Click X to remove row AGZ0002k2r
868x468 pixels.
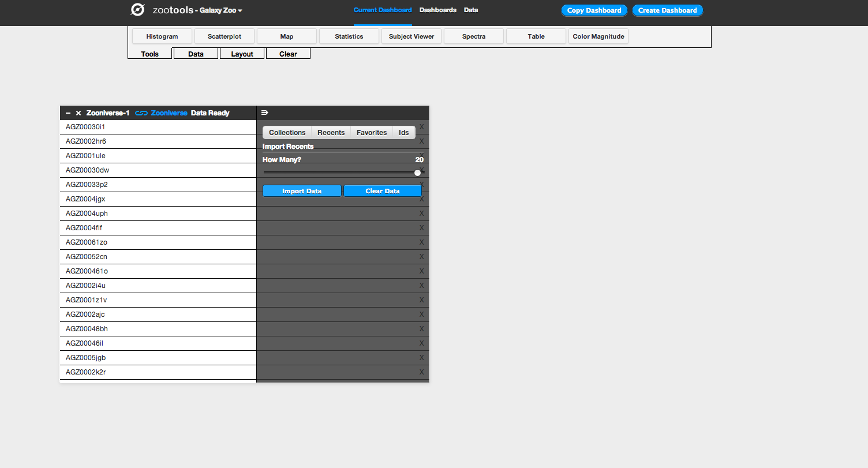(421, 372)
